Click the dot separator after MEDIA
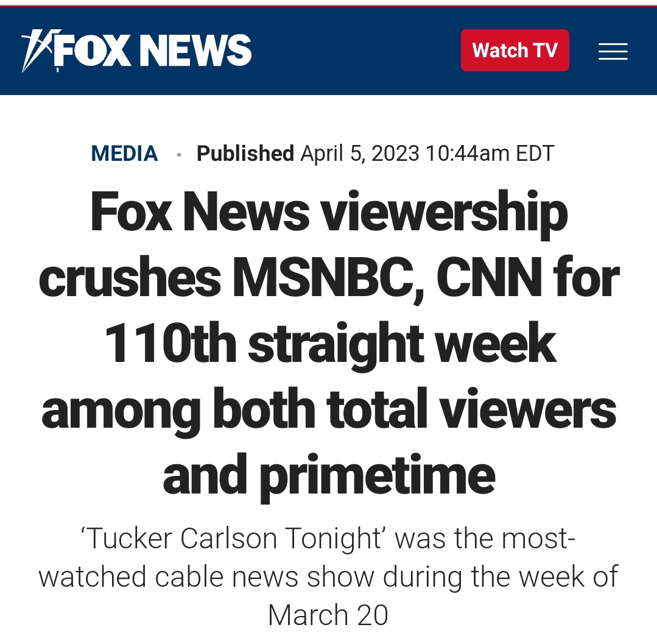Viewport: 657px width, 644px height. click(179, 155)
